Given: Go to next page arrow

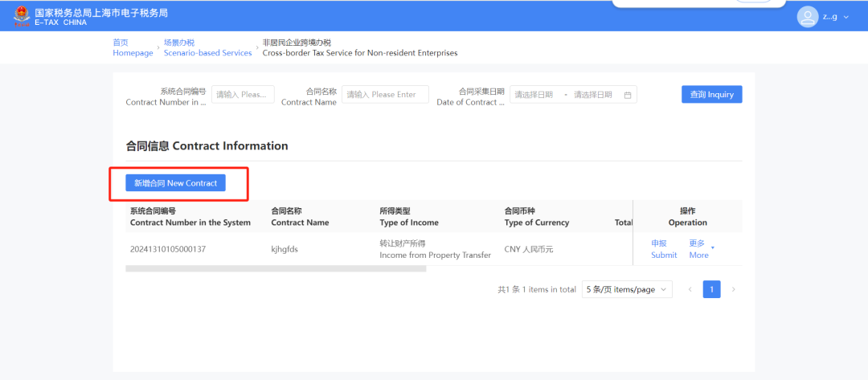Looking at the screenshot, I should [x=734, y=289].
